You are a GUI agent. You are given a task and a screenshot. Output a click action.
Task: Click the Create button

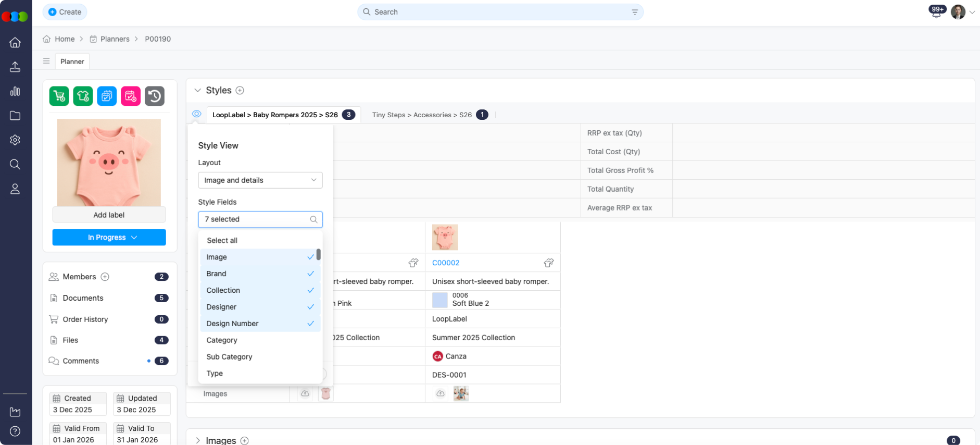point(65,12)
